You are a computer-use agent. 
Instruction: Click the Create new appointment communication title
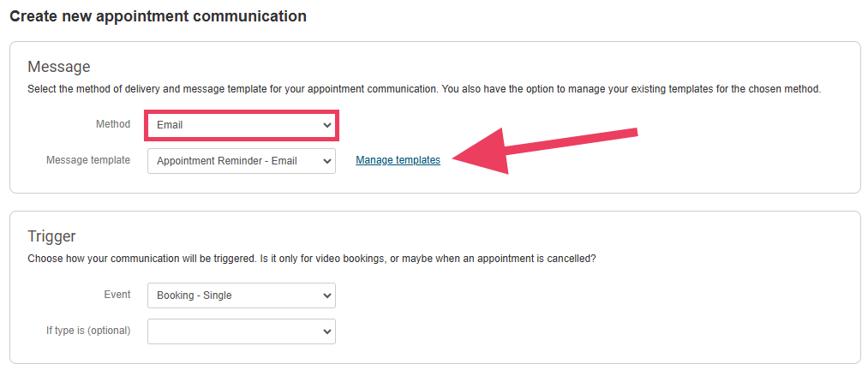(x=158, y=16)
